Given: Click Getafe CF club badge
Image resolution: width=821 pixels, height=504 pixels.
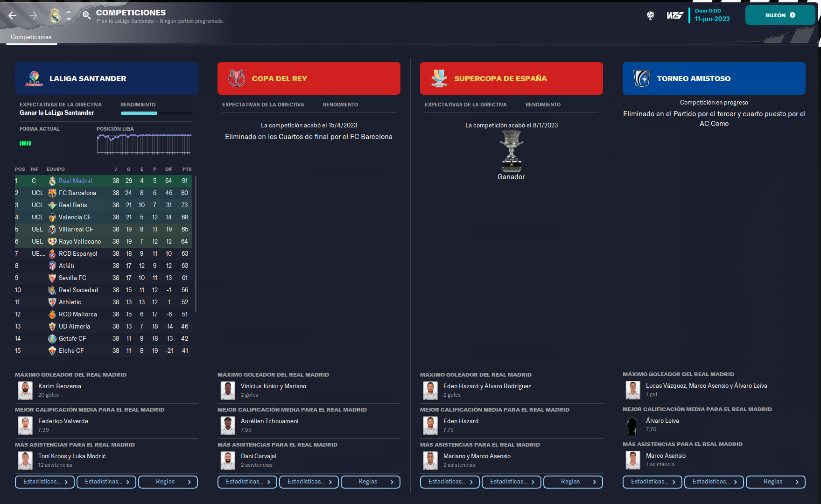Looking at the screenshot, I should [x=52, y=338].
